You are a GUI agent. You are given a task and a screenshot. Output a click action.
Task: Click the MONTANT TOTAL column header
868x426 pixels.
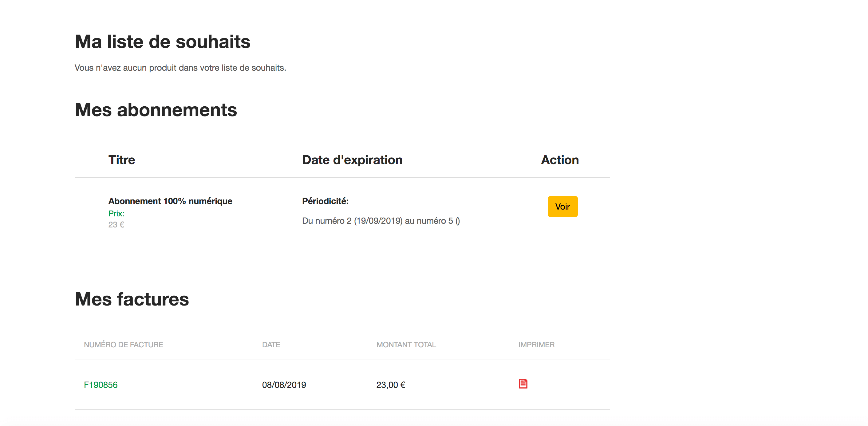[406, 345]
